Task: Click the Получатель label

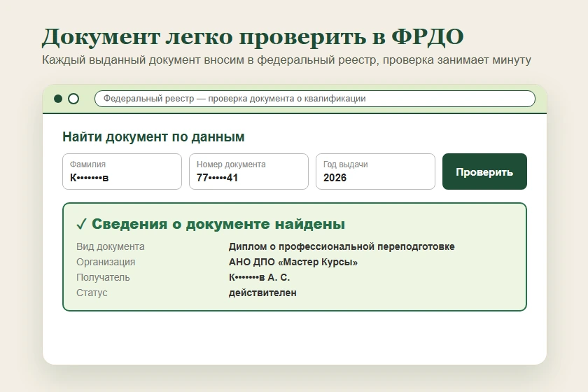Action: click(103, 277)
